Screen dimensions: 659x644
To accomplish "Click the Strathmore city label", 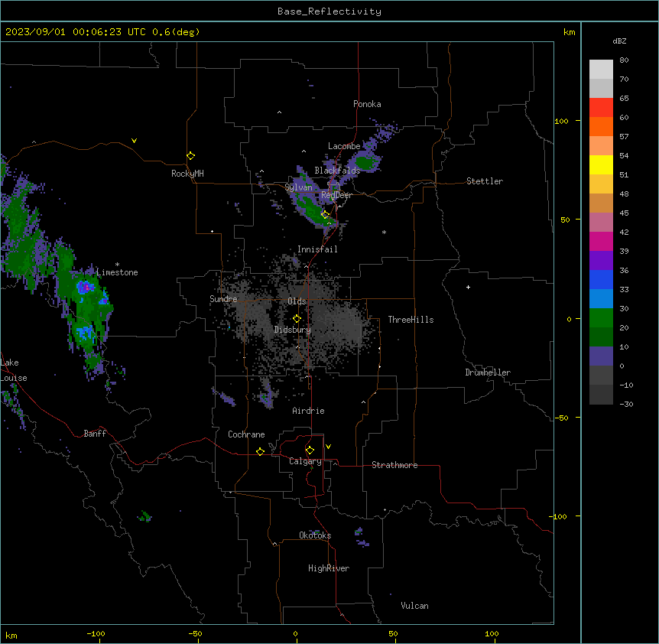I will [394, 465].
